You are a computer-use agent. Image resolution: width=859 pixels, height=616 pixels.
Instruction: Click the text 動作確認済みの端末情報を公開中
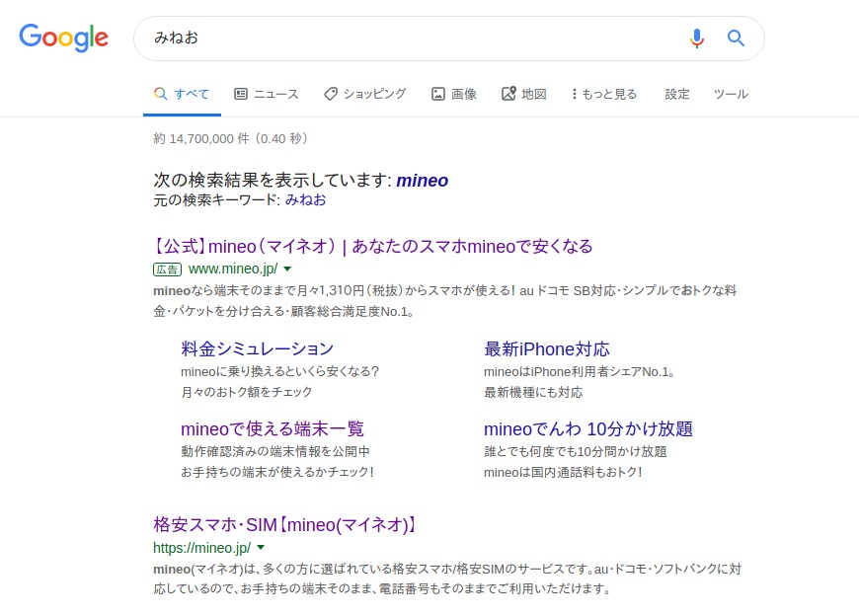click(275, 452)
